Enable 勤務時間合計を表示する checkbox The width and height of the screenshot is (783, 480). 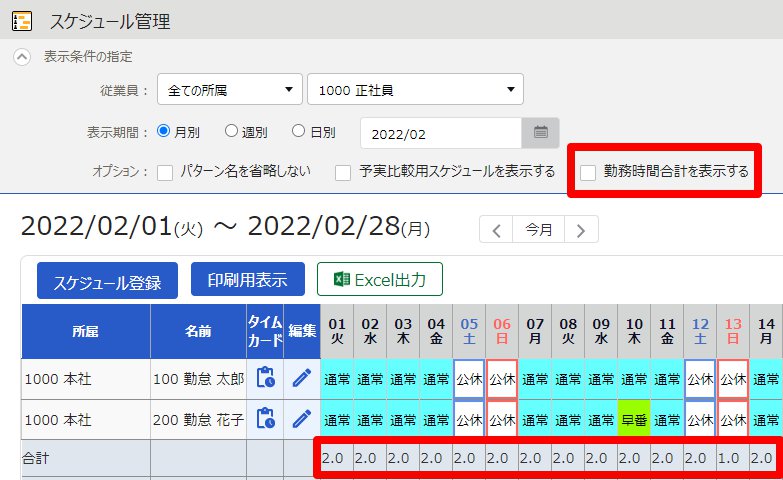coord(588,173)
